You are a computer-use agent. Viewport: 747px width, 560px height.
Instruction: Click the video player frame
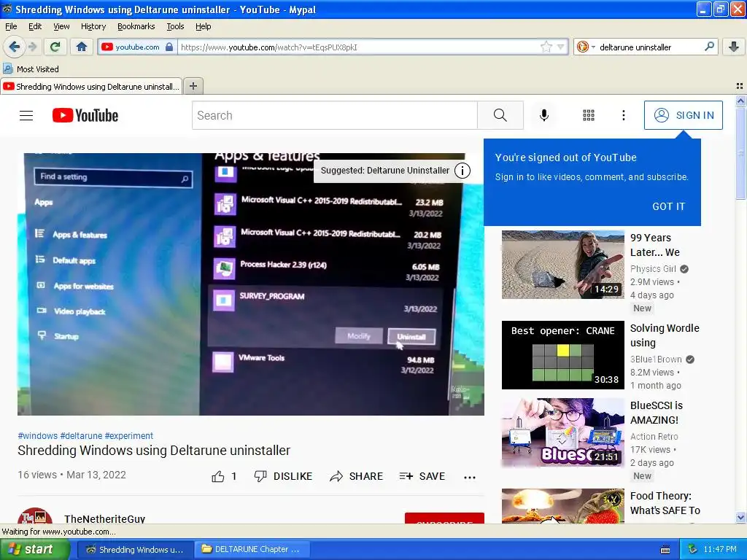click(x=251, y=284)
